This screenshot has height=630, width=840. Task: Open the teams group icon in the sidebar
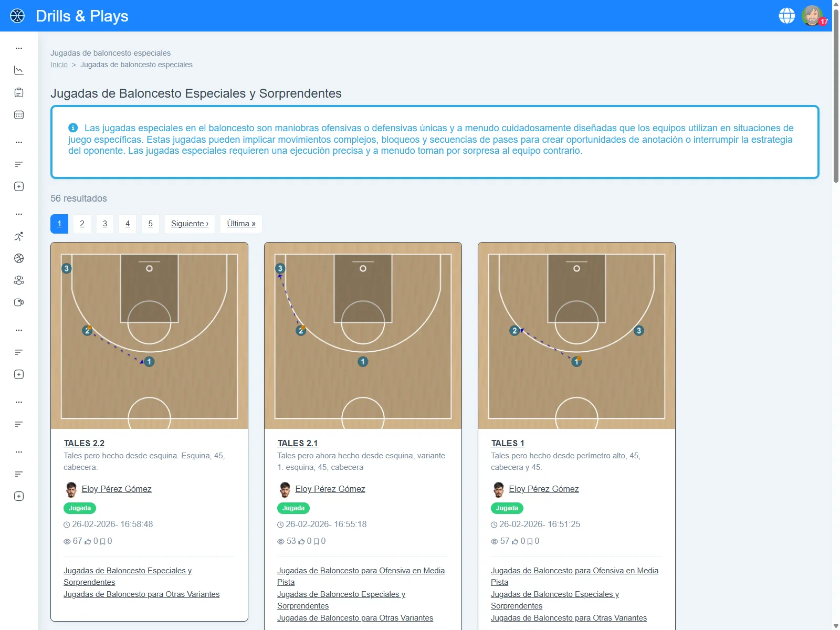[x=19, y=280]
